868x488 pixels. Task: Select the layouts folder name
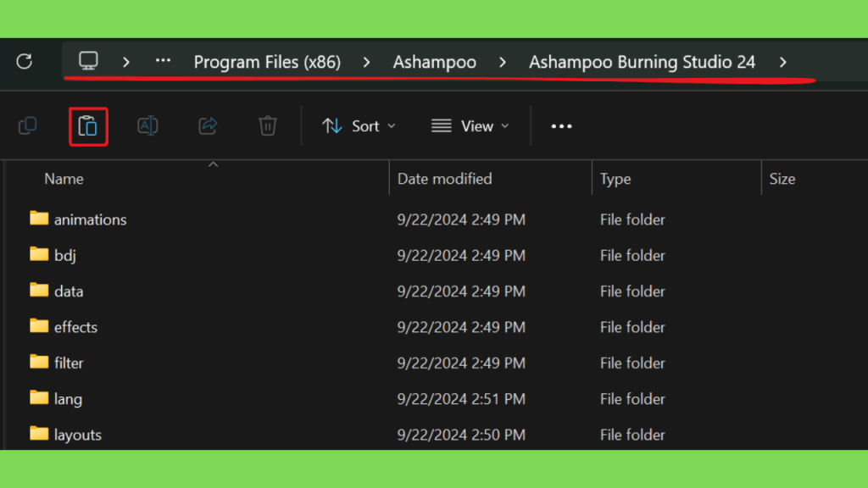[78, 435]
